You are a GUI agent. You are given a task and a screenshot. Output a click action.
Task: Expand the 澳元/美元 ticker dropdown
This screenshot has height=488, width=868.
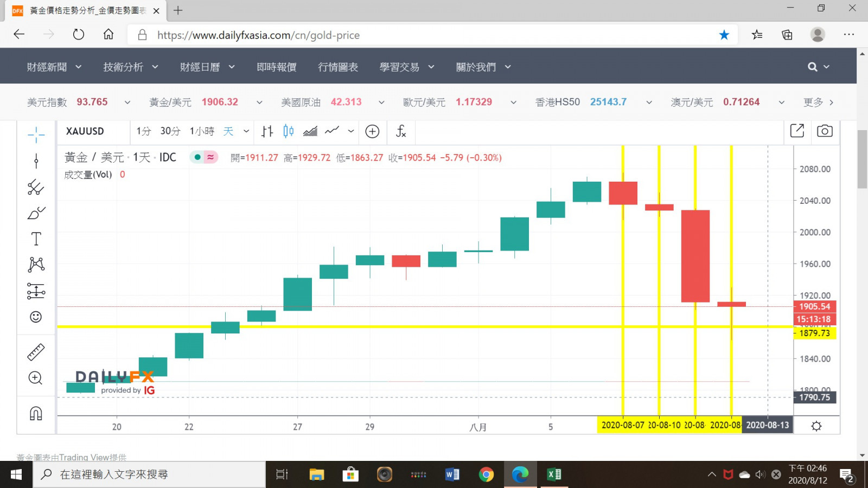point(781,102)
